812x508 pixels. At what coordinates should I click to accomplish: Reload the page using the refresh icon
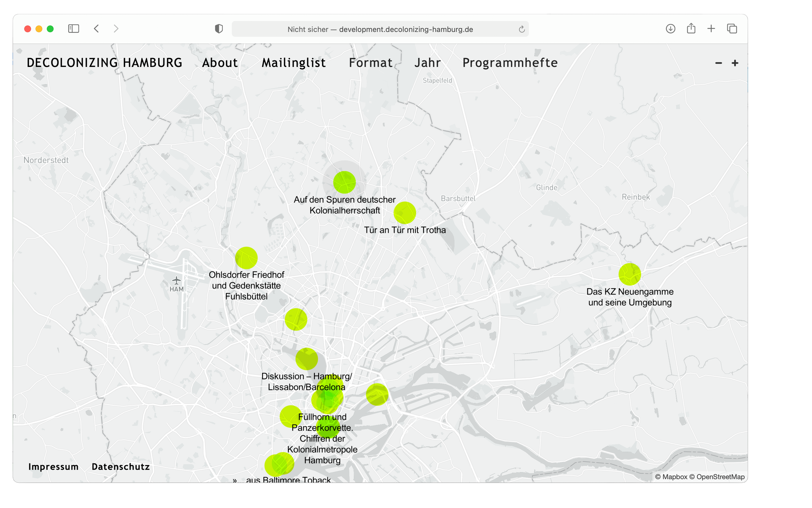pyautogui.click(x=521, y=30)
